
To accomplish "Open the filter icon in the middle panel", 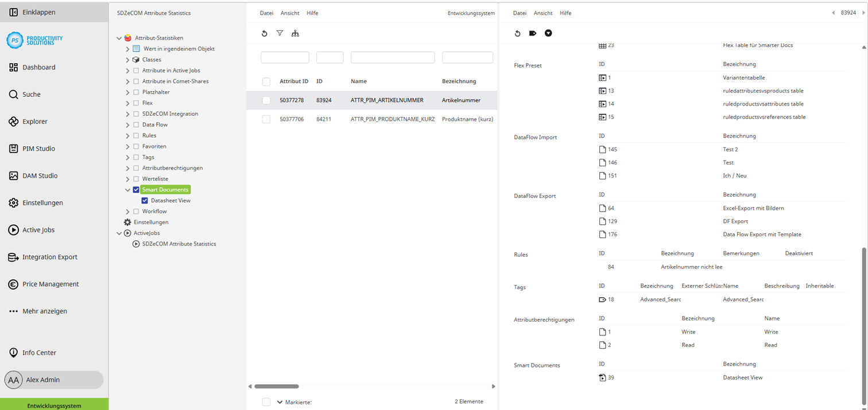I will 280,33.
